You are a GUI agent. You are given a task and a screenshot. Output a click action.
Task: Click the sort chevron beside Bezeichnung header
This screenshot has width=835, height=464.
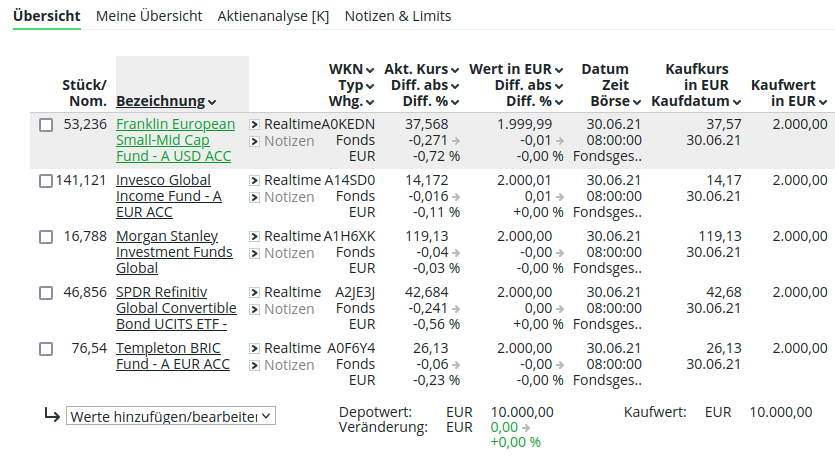pos(212,102)
